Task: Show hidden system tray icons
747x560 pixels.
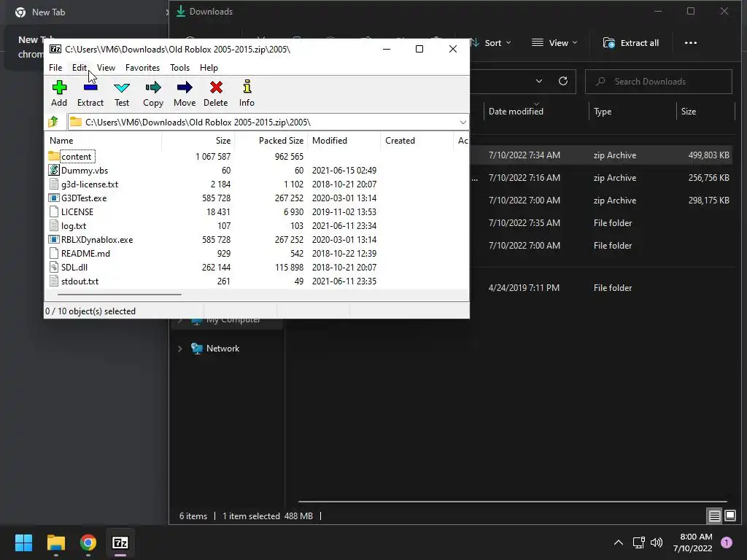Action: coord(619,542)
